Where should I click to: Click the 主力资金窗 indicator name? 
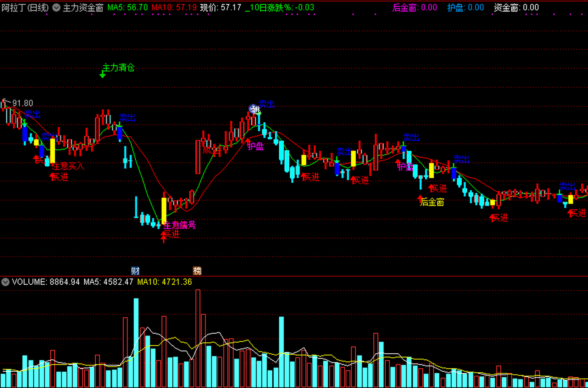point(83,8)
